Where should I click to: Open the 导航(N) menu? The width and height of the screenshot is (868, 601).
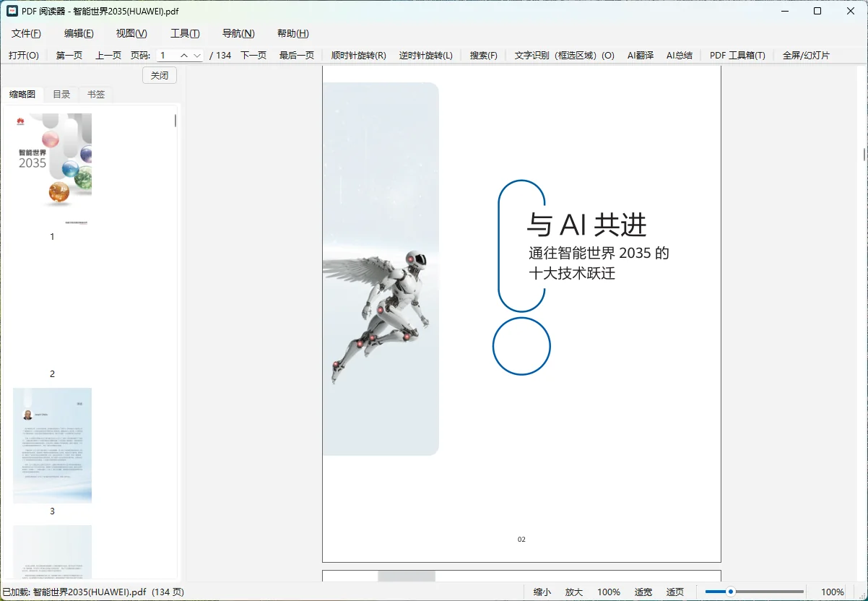pos(238,33)
